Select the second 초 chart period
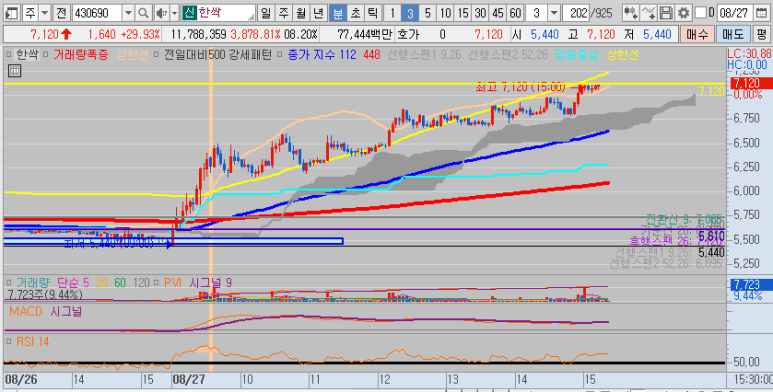 (355, 13)
